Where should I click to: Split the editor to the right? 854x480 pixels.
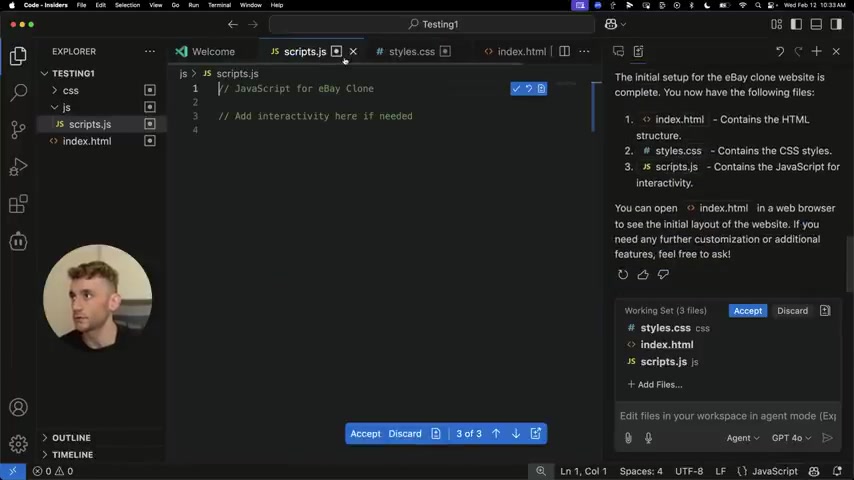(x=564, y=52)
